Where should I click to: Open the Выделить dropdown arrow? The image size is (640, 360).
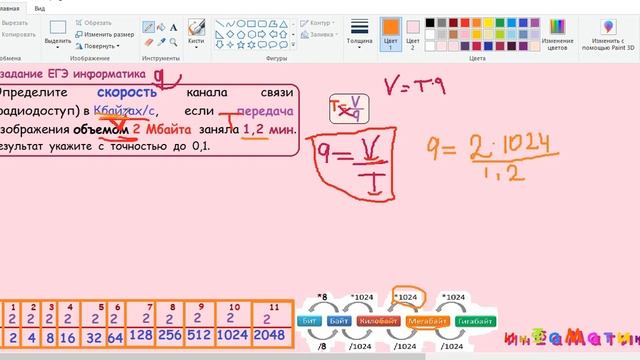(x=58, y=47)
